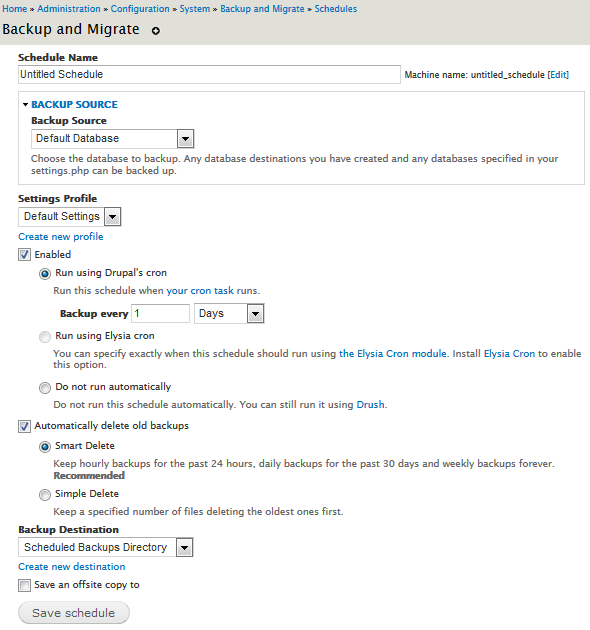Open the Backup Source dropdown
This screenshot has width=590, height=630.
113,139
